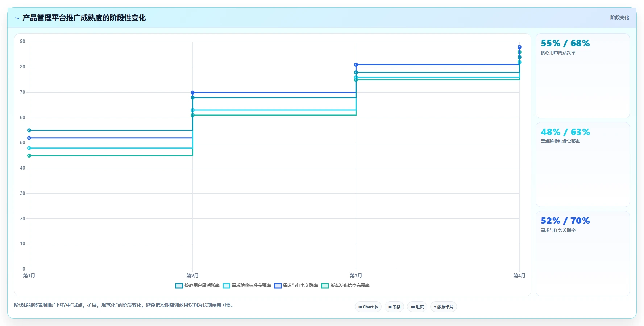Image resolution: width=644 pixels, height=326 pixels.
Task: Click the trend icon beside the chart title
Action: pos(17,18)
